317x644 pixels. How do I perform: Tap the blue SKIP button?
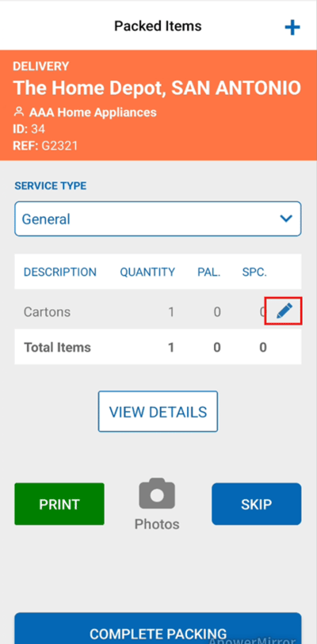257,504
